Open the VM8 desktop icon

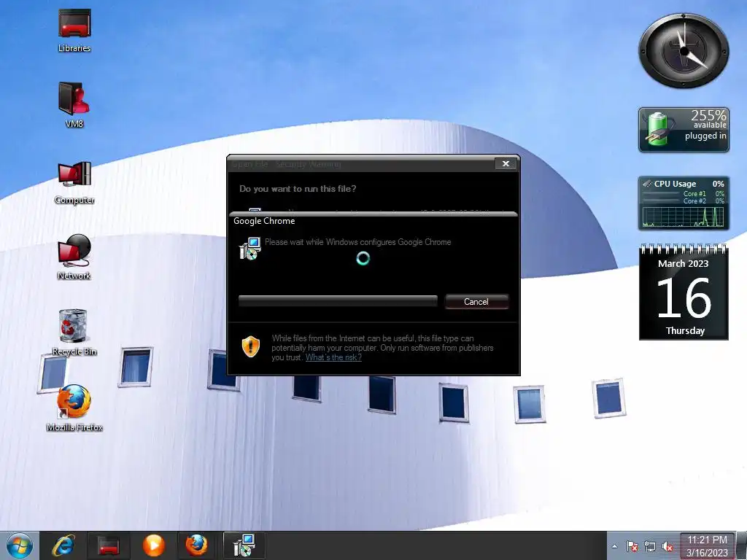click(x=74, y=105)
